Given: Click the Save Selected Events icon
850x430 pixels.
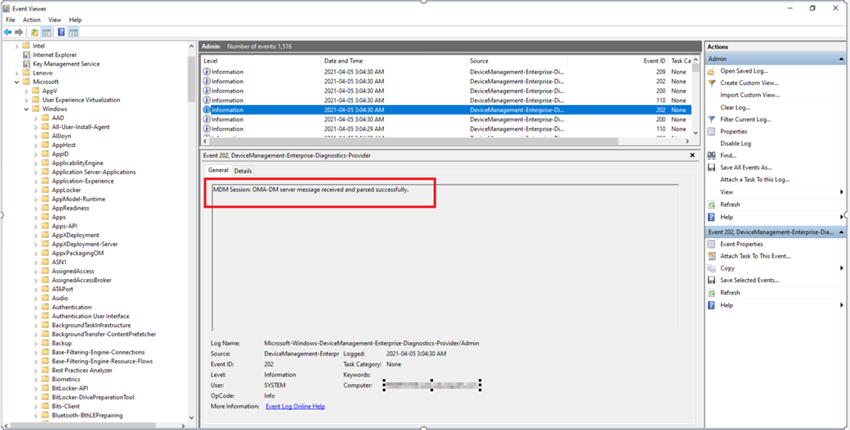Looking at the screenshot, I should click(711, 280).
